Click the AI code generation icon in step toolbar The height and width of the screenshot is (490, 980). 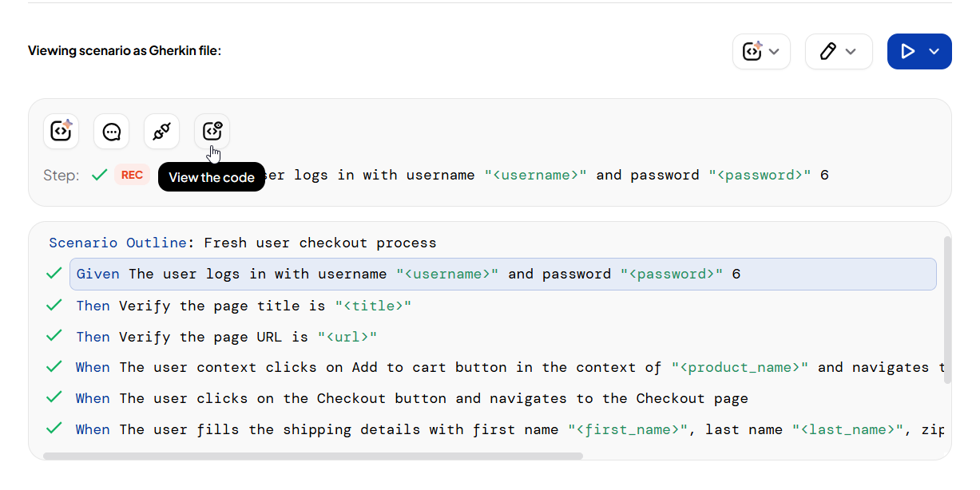[x=61, y=132]
